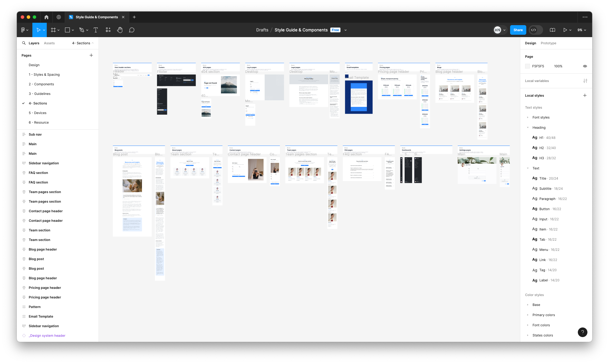Toggle Dev Mode switch

point(536,30)
